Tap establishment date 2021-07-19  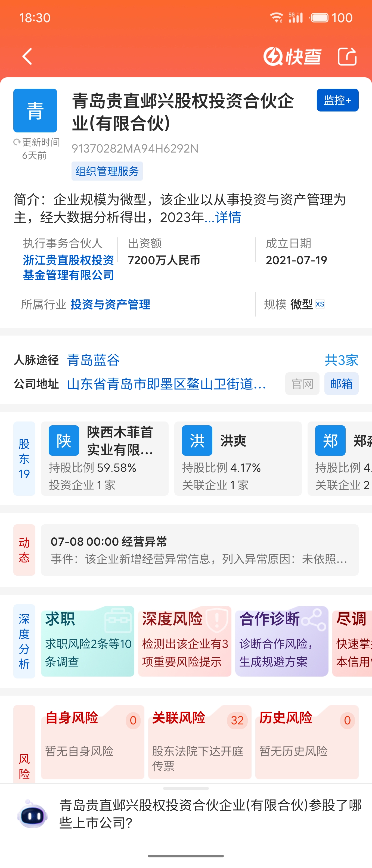(296, 260)
